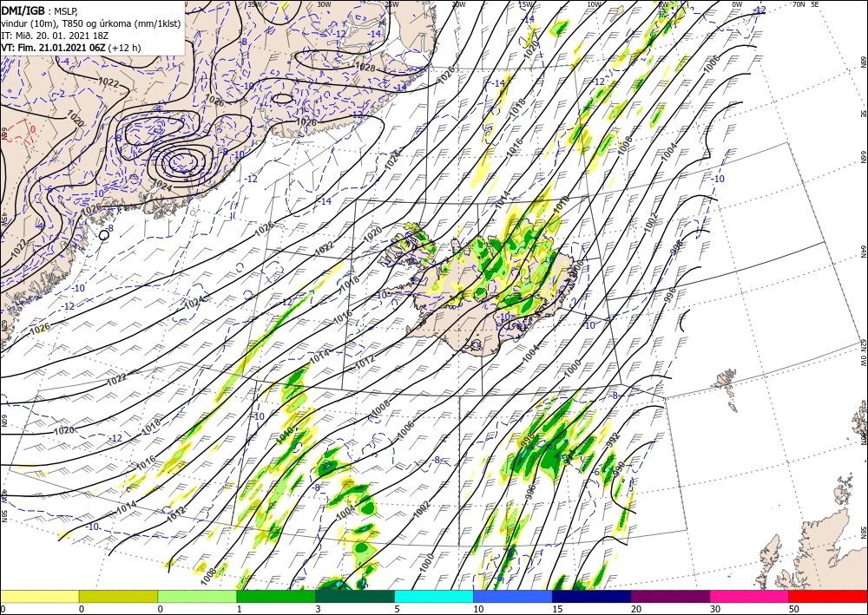The width and height of the screenshot is (868, 615).
Task: Click the dark green 3–5 mm legend swatch
Action: (355, 596)
